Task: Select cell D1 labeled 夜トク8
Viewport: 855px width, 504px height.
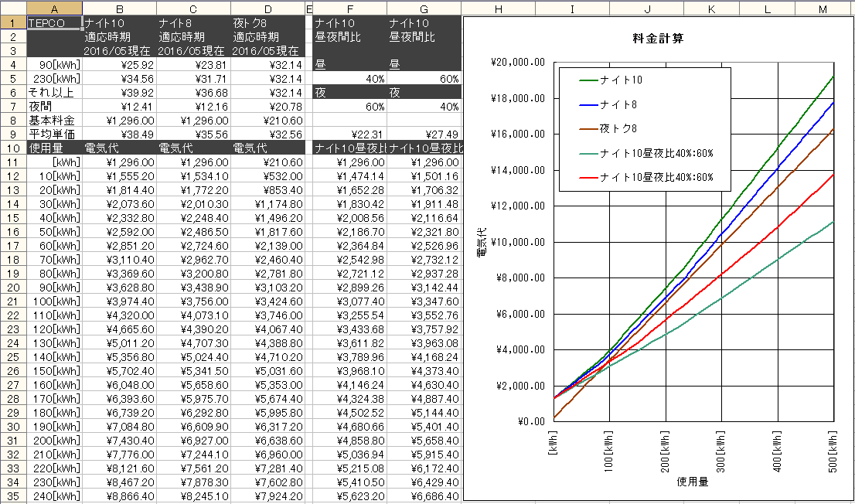Action: point(267,23)
